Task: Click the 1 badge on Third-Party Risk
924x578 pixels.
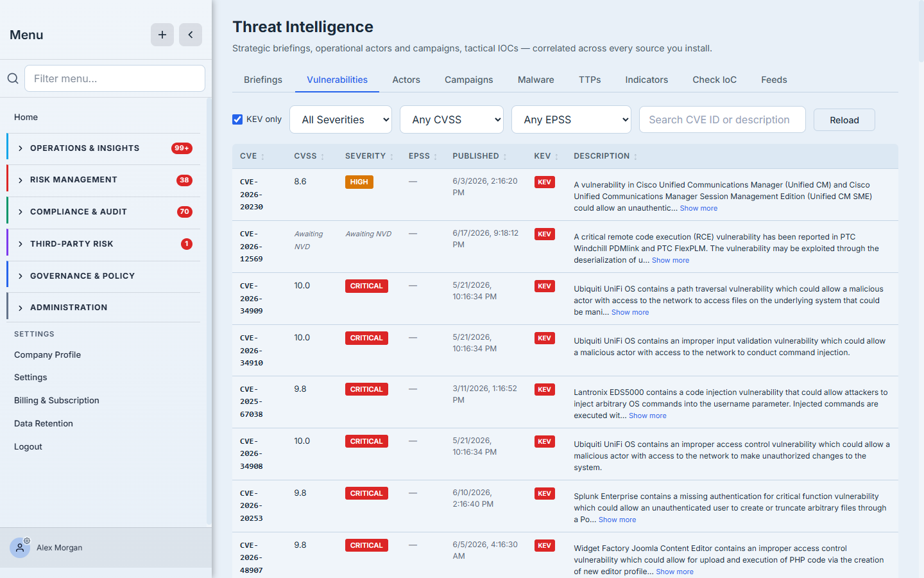Action: tap(187, 244)
